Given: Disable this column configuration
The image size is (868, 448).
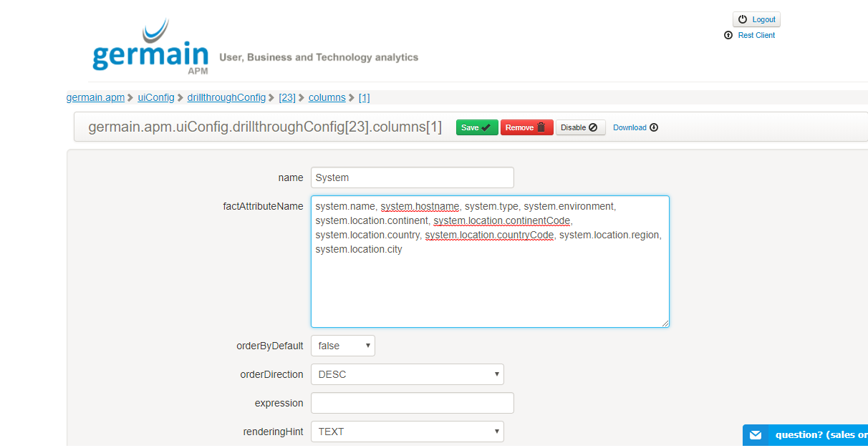Looking at the screenshot, I should pyautogui.click(x=580, y=127).
